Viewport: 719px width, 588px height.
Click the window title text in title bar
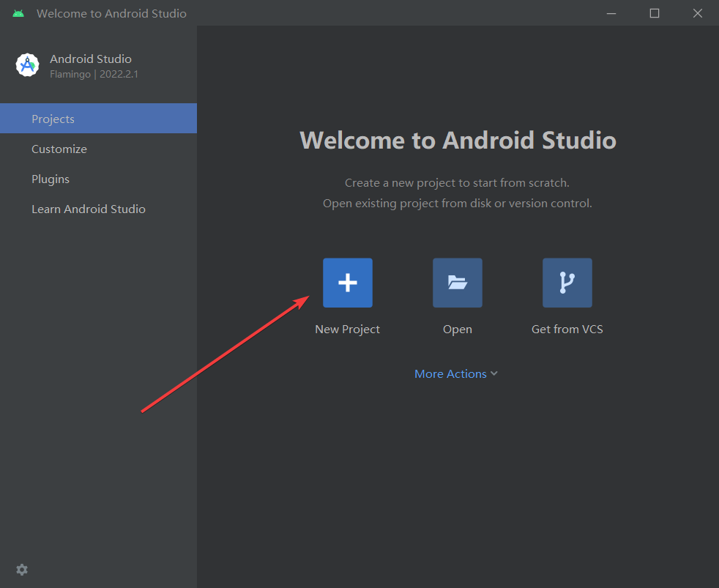[x=111, y=13]
